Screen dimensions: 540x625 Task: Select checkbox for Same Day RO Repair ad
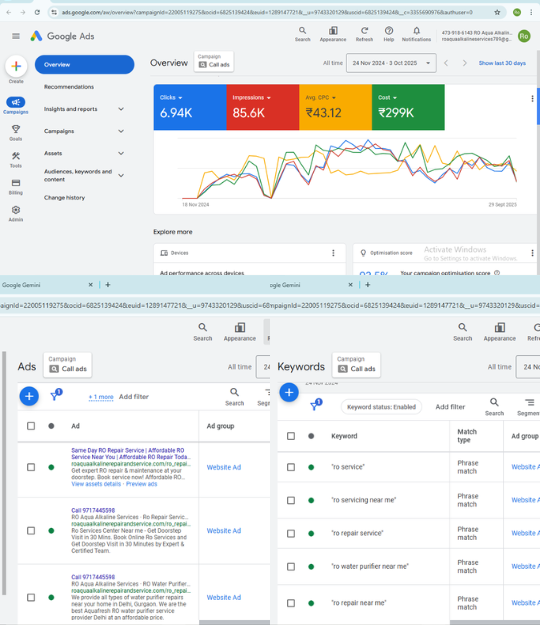coord(31,467)
